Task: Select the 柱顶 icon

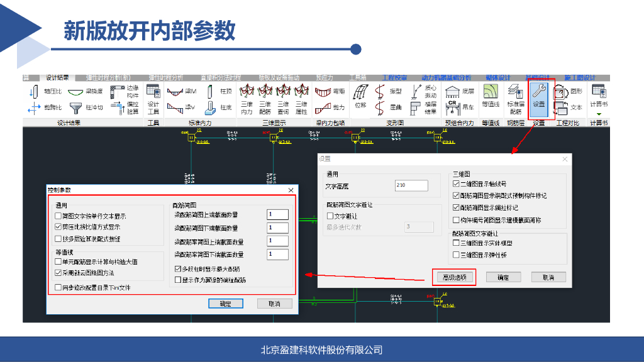Action: point(210,92)
